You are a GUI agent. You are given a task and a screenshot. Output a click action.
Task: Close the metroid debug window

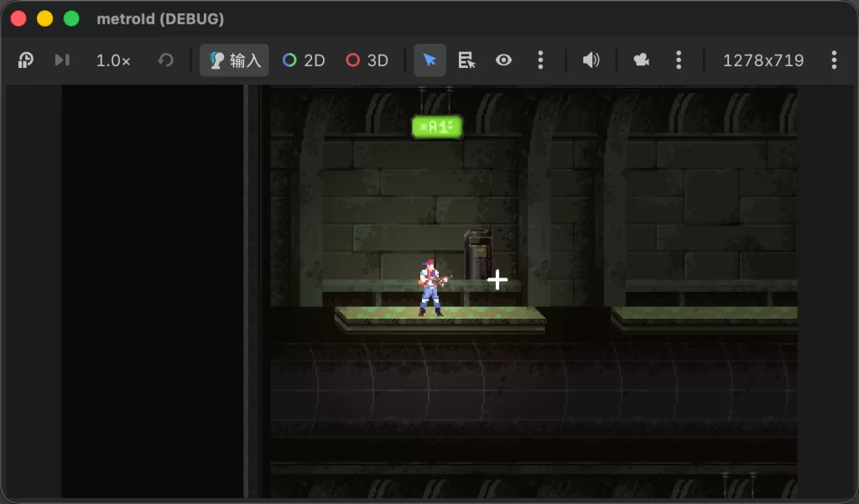click(x=18, y=18)
